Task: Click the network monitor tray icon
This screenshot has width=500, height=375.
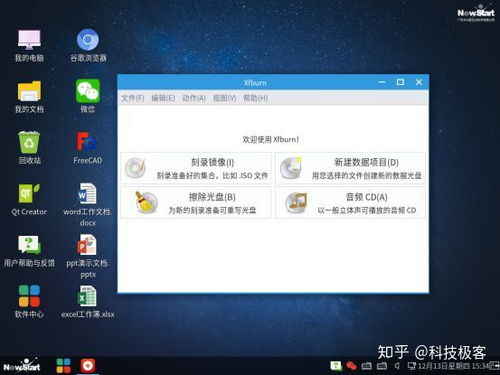Action: (412, 366)
